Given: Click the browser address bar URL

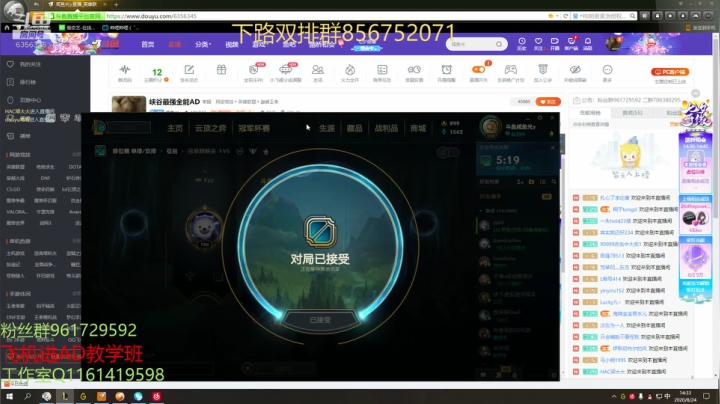Looking at the screenshot, I should pyautogui.click(x=152, y=16).
